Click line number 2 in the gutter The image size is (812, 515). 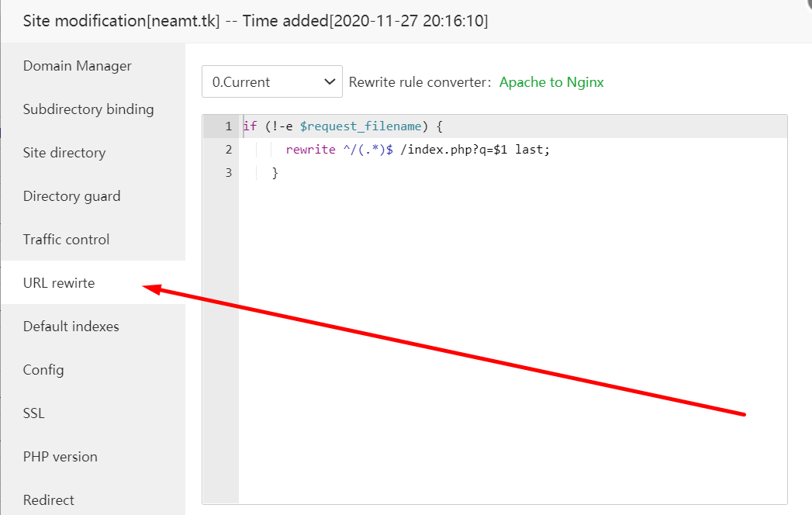228,150
